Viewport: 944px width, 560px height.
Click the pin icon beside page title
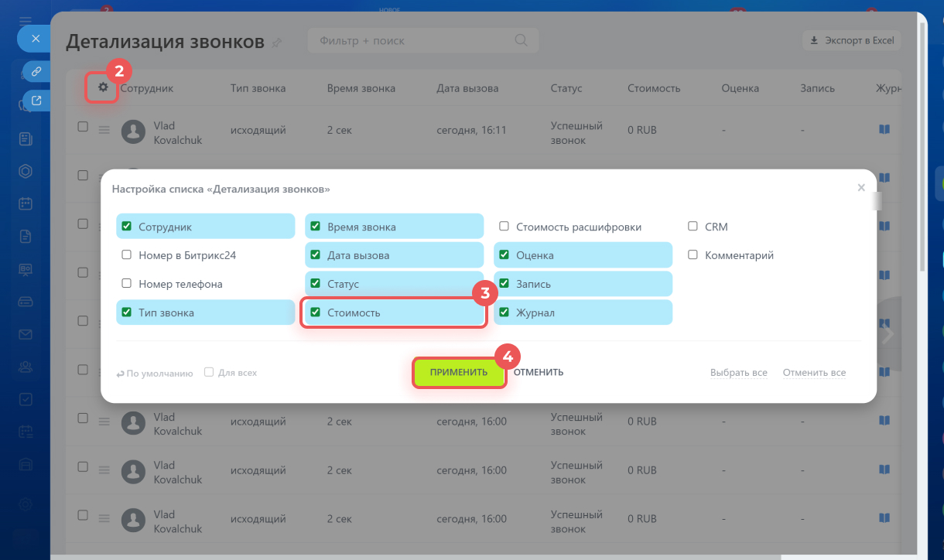tap(277, 43)
